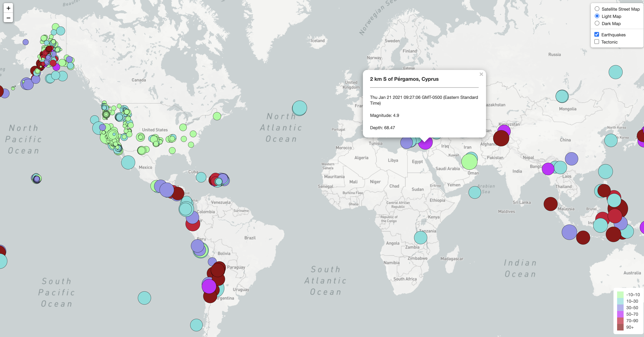
Task: Enable the Tectonic overlay checkbox
Action: (x=597, y=42)
